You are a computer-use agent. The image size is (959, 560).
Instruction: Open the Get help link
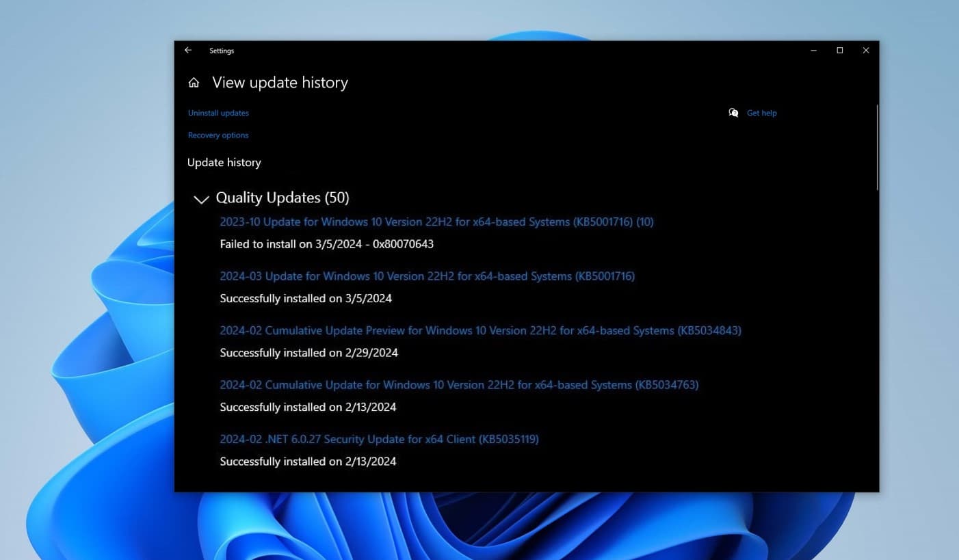coord(761,112)
